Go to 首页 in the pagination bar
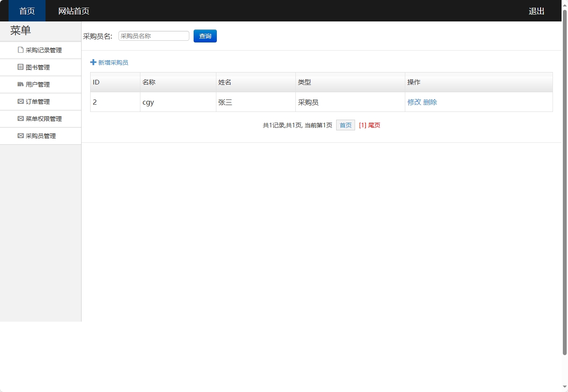 pos(345,125)
